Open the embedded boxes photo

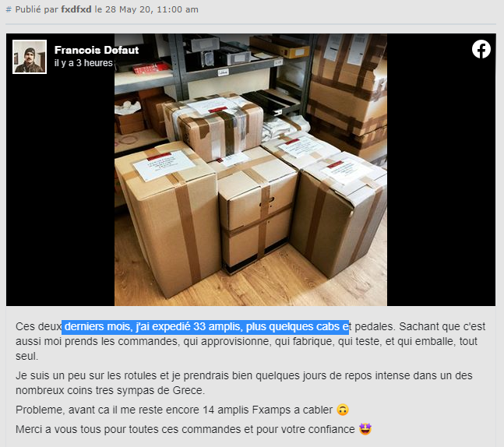click(x=251, y=170)
